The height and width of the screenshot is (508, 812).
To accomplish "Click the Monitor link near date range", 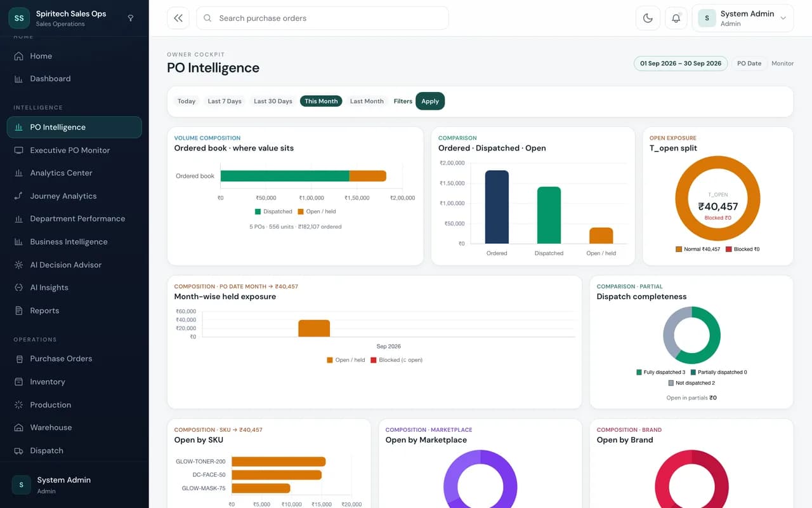I will click(x=782, y=63).
